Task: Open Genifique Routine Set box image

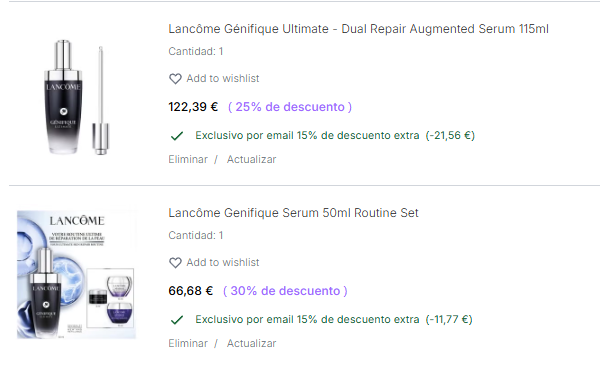Action: pyautogui.click(x=77, y=274)
